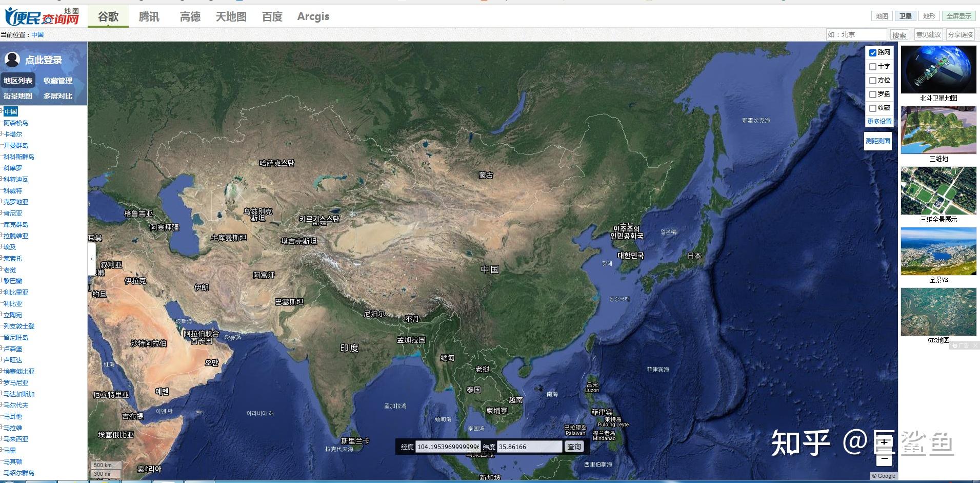
Task: Select 拉脱维亚 in the region list
Action: [x=16, y=236]
